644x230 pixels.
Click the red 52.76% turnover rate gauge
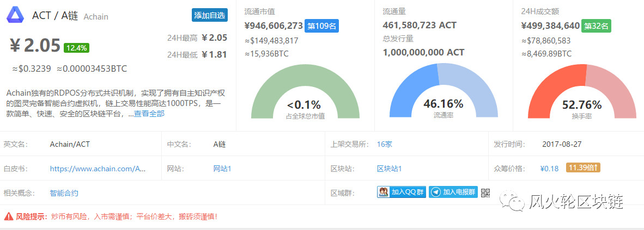tap(582, 92)
